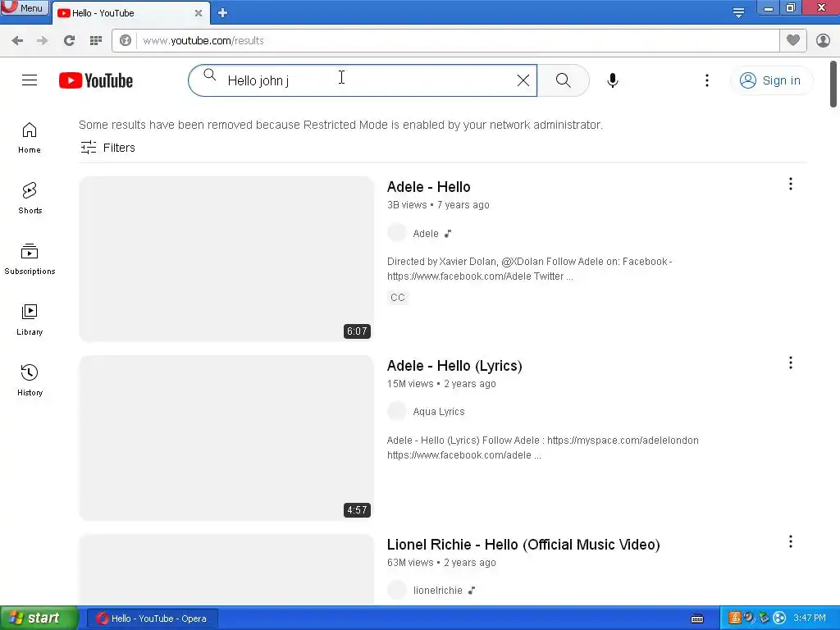Open the Speed Dial grid

point(96,41)
